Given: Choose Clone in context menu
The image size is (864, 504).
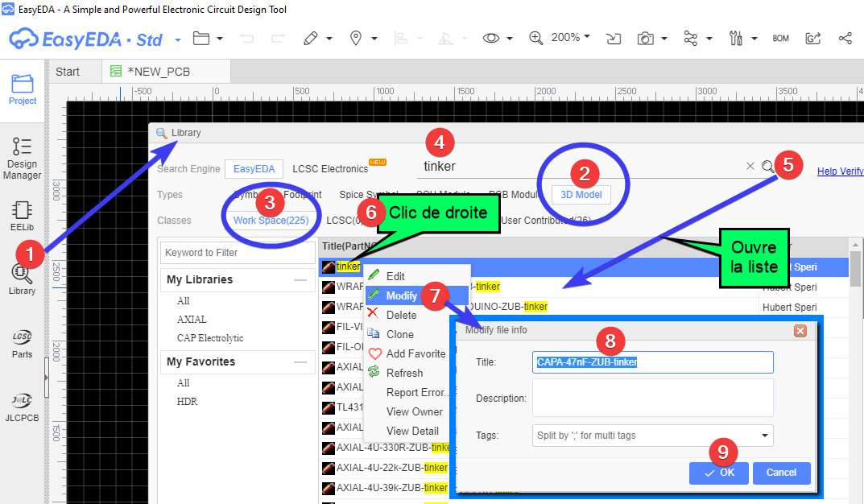Looking at the screenshot, I should (x=418, y=334).
